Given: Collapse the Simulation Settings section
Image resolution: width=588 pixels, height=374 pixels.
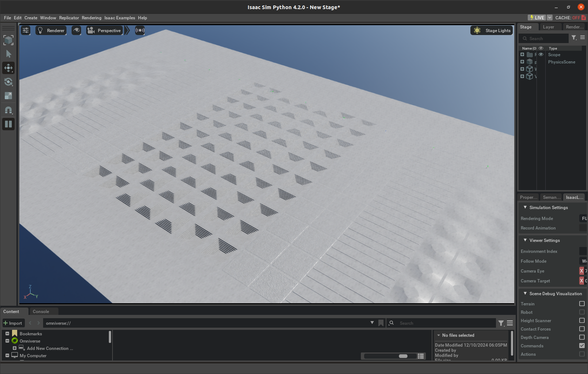Looking at the screenshot, I should 525,207.
